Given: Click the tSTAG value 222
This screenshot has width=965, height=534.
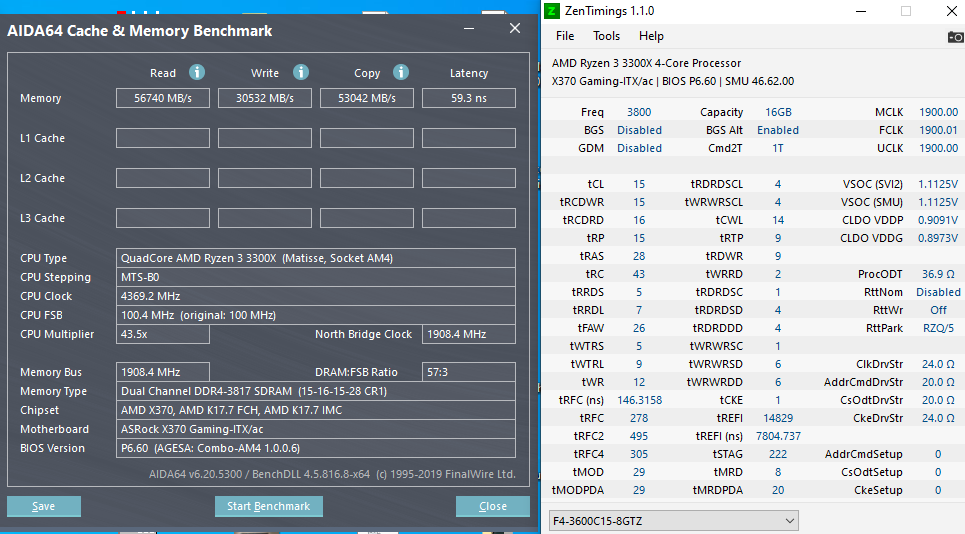Looking at the screenshot, I should tap(778, 453).
